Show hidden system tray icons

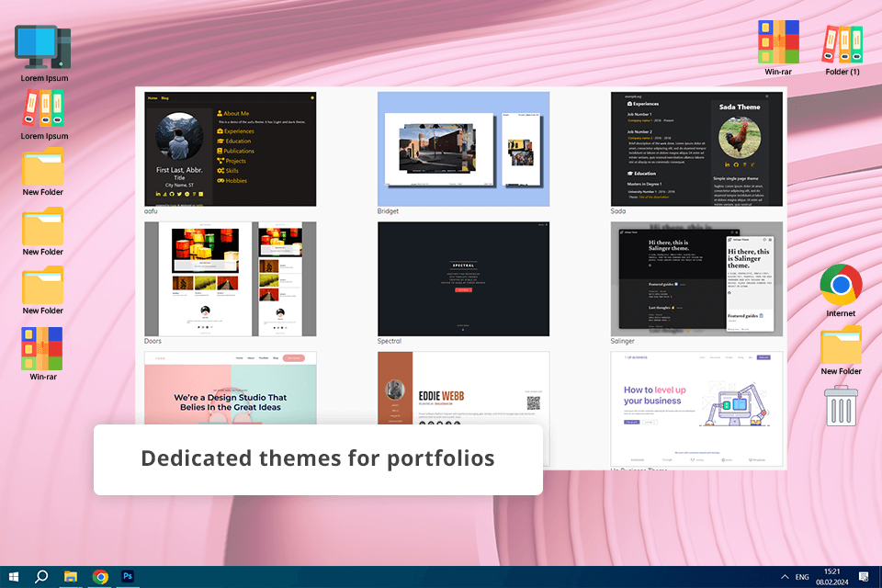pyautogui.click(x=784, y=577)
